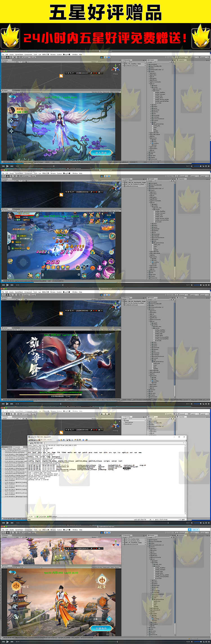Skip to previous track under winged fairy screenshot

click(3, 166)
